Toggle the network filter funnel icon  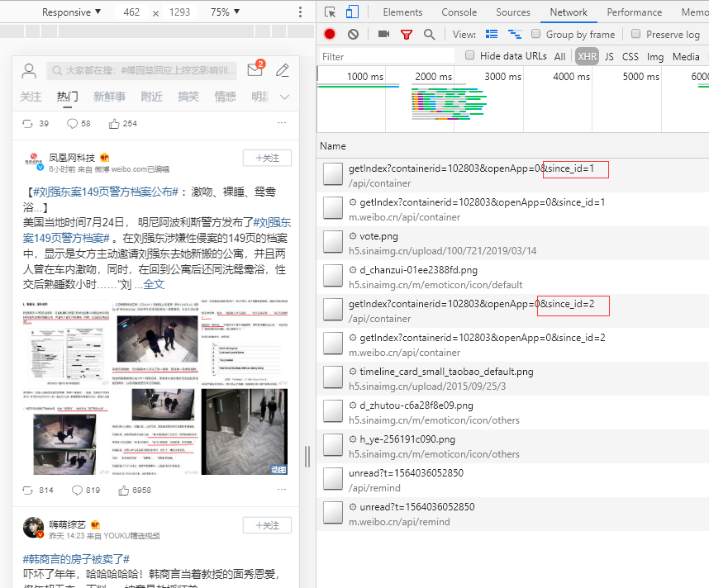(x=407, y=34)
